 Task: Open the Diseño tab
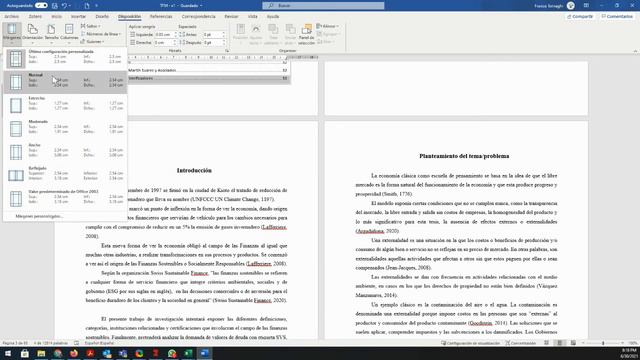[x=102, y=17]
